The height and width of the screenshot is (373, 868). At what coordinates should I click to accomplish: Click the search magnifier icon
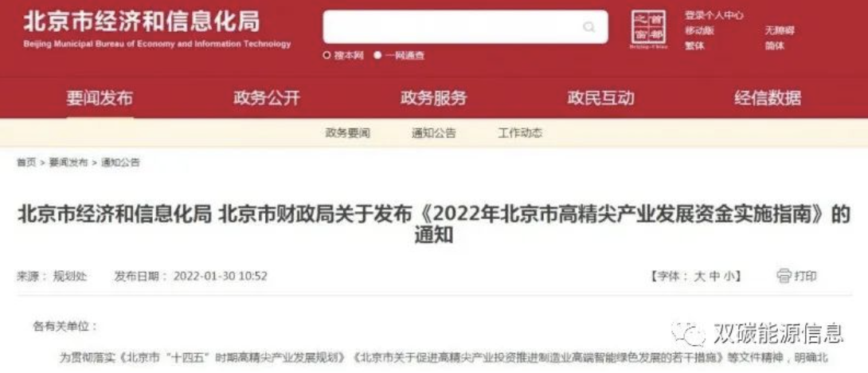588,27
